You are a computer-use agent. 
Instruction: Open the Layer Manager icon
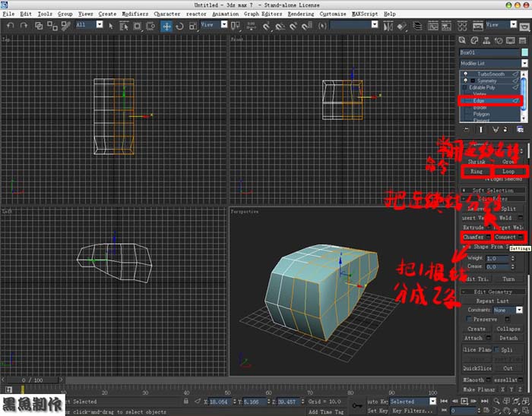[417, 26]
